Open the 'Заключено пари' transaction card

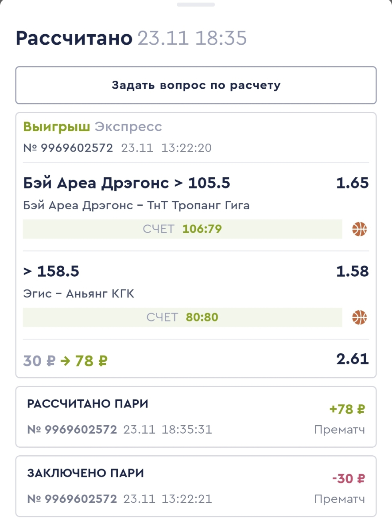click(x=196, y=486)
